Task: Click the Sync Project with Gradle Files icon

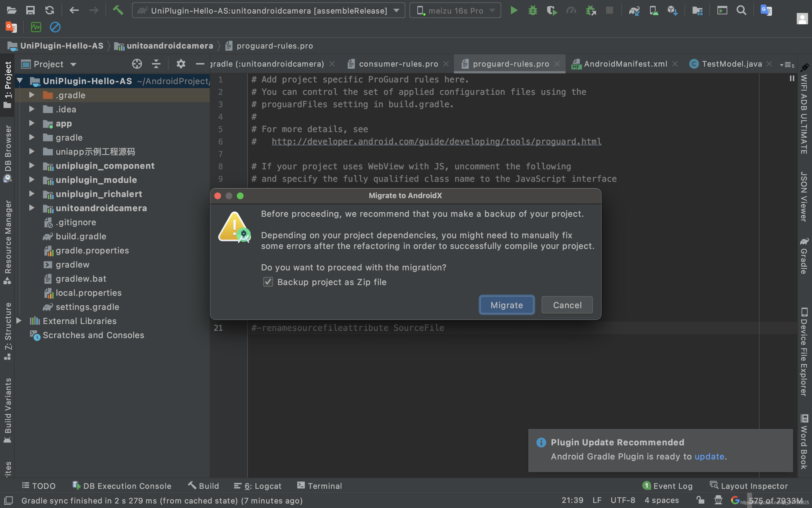Action: [x=634, y=10]
